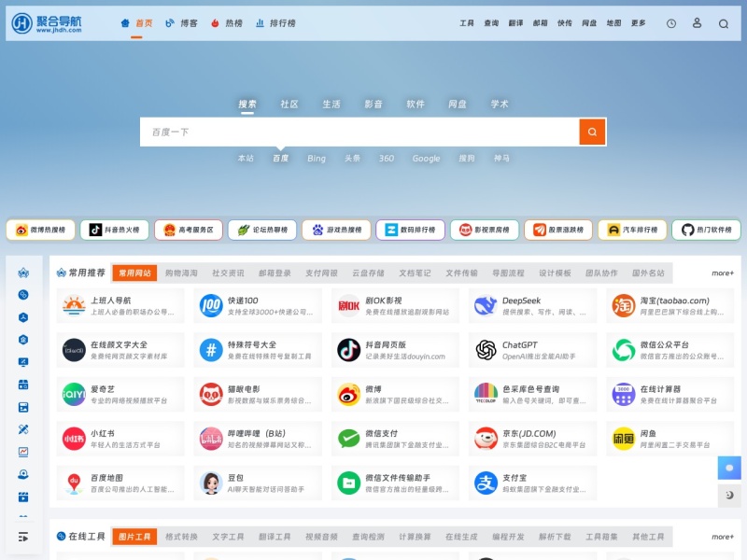Select the 排行榜 nav item
This screenshot has height=560, width=747.
[x=275, y=22]
